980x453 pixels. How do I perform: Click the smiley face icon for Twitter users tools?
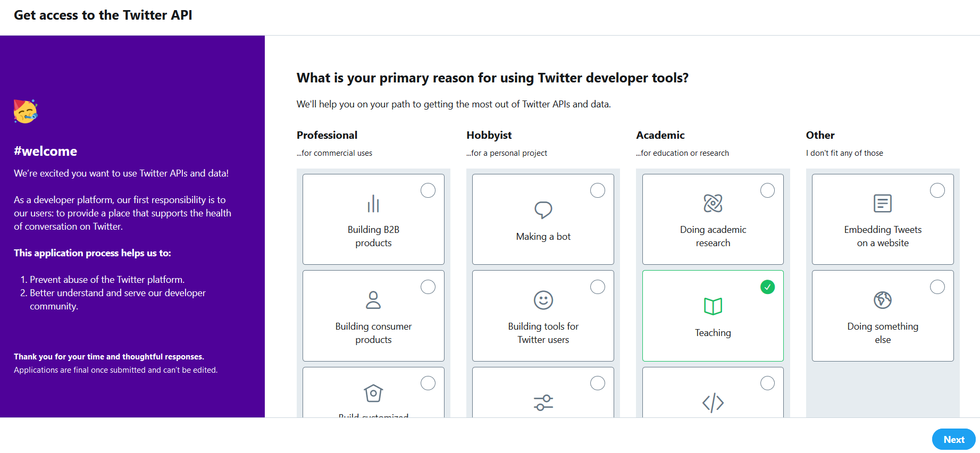point(543,300)
